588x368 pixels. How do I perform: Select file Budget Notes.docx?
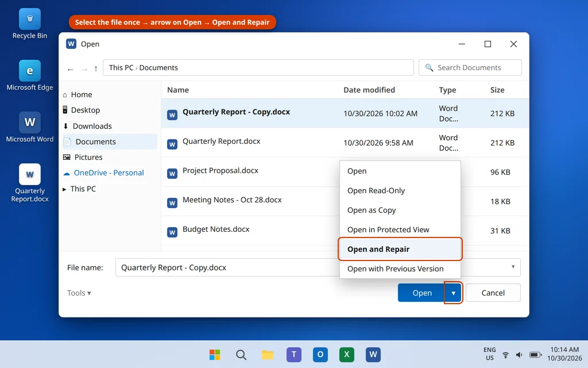[x=216, y=229]
